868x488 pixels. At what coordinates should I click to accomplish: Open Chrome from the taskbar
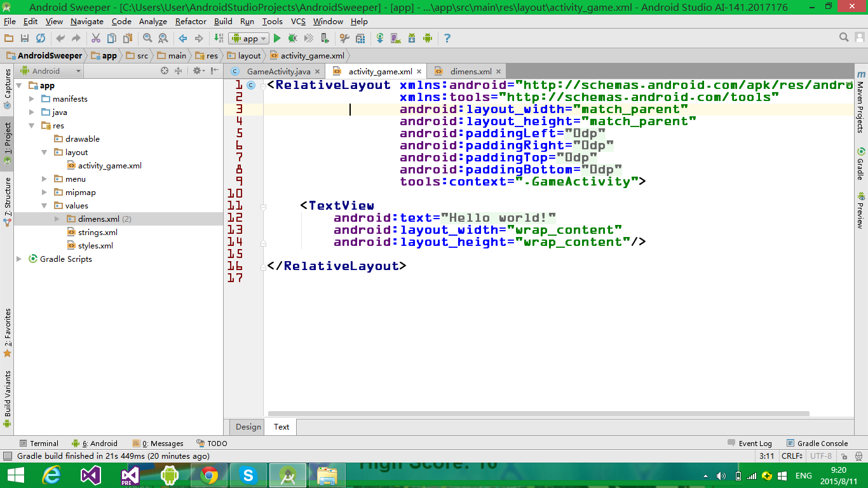[209, 475]
